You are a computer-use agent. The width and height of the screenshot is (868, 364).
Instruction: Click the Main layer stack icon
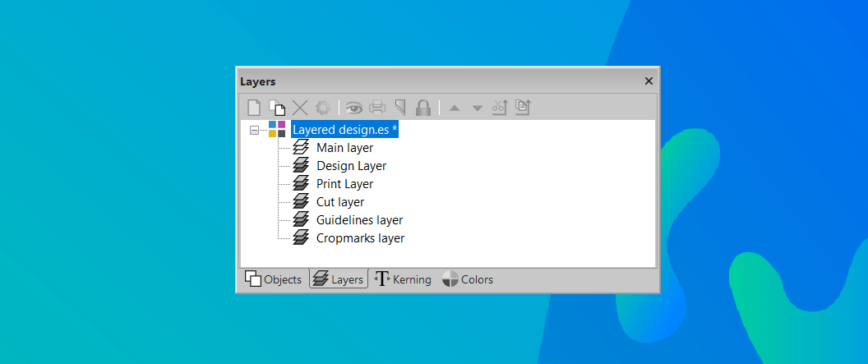[x=301, y=146]
